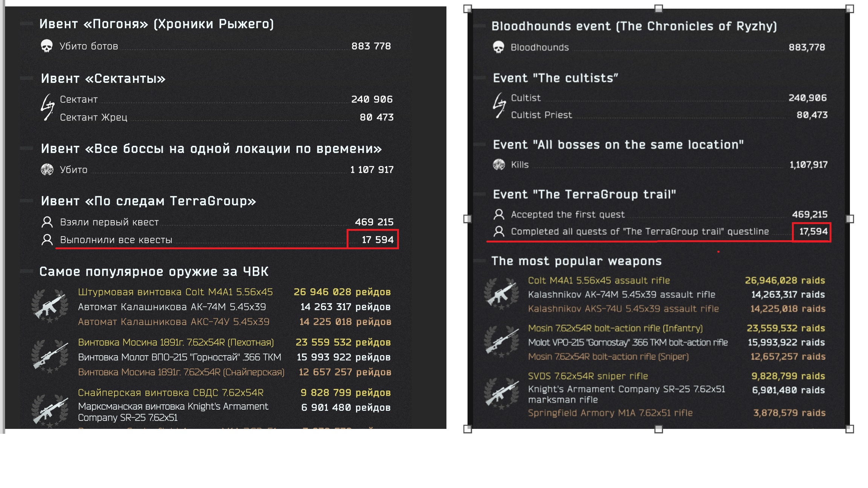Click the skull icon beside "Убито ботов"

(47, 46)
